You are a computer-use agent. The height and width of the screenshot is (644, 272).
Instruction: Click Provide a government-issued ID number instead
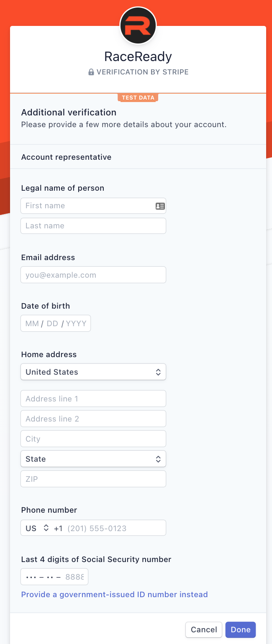tap(114, 594)
